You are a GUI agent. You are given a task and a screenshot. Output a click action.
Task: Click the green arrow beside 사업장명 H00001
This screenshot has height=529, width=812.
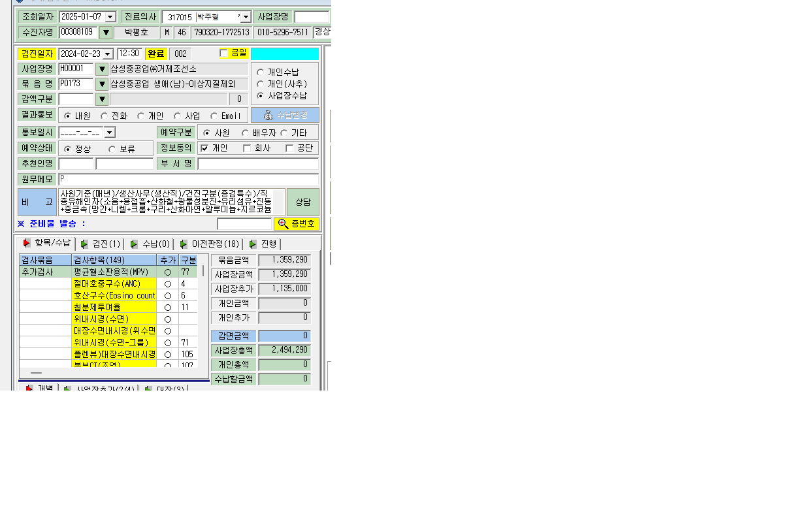coord(102,69)
